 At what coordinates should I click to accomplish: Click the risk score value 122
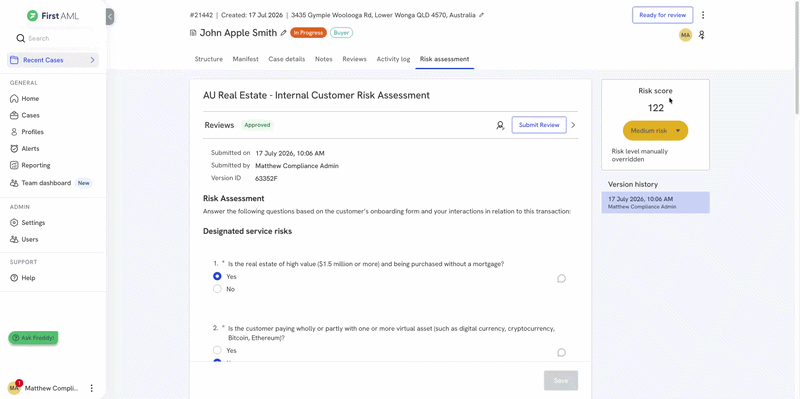(656, 108)
